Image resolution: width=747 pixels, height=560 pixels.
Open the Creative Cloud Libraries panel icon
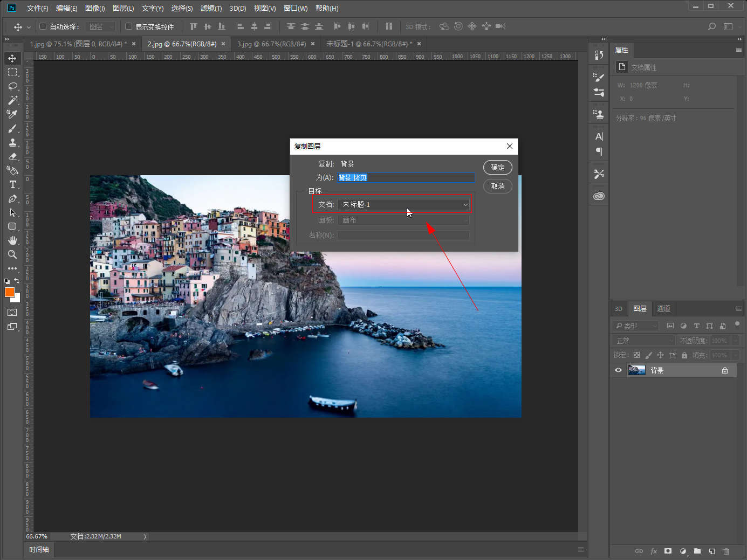coord(599,196)
